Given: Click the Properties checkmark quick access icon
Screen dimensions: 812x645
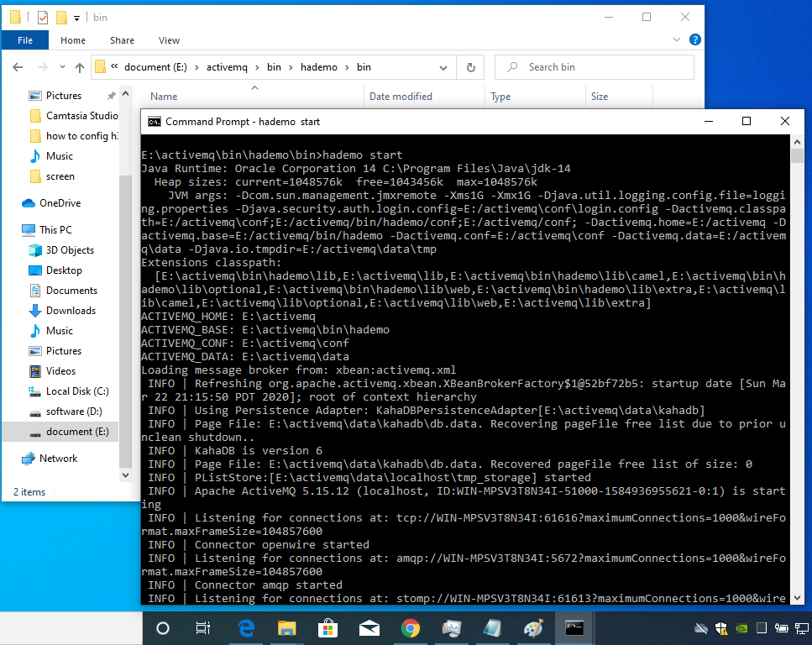Looking at the screenshot, I should pos(42,17).
